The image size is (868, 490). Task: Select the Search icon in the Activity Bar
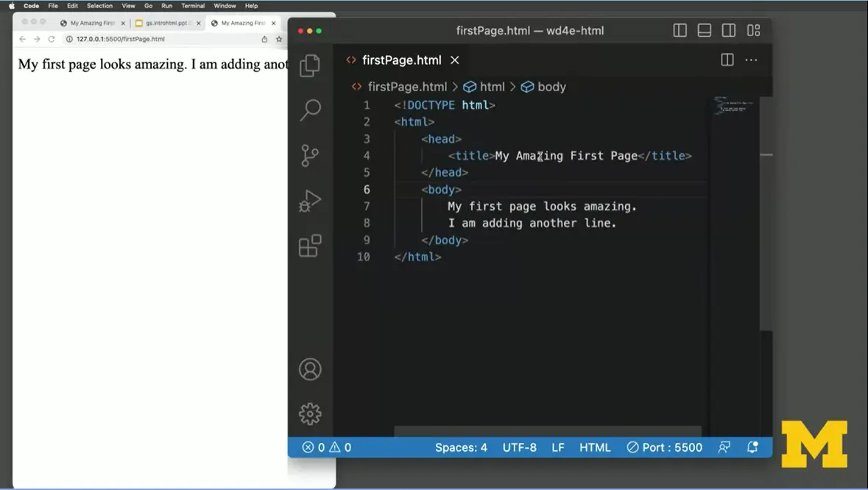[309, 110]
